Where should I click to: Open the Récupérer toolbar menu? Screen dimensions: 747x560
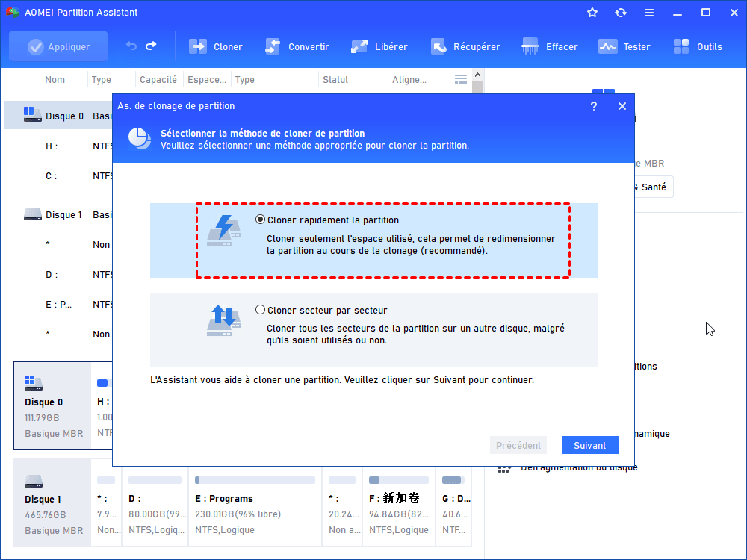(x=465, y=46)
